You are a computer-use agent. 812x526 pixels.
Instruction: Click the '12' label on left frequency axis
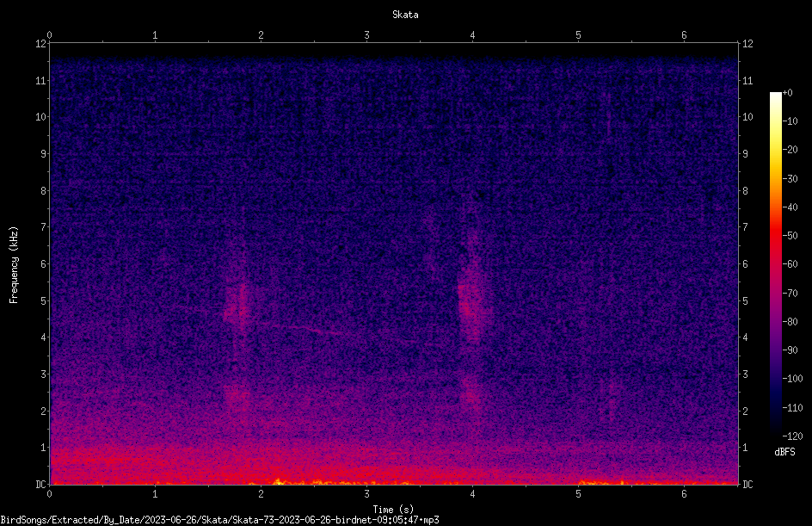[x=41, y=44]
